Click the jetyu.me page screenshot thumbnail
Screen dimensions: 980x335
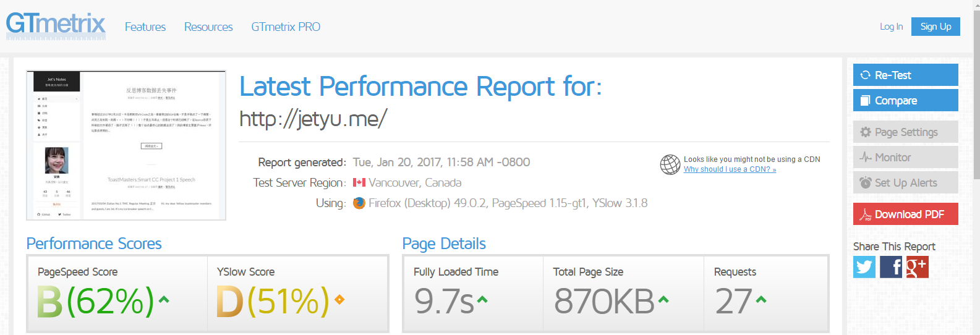126,145
